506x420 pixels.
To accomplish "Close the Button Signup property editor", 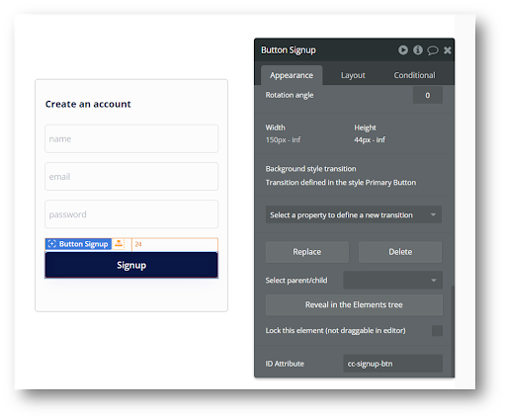I will coord(447,50).
